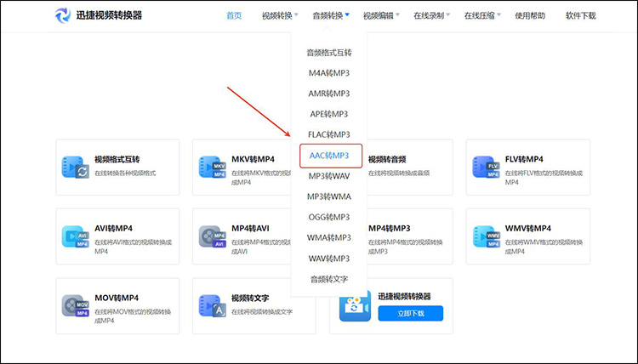Click the AVI转MP4 card icon
The width and height of the screenshot is (638, 364).
click(x=75, y=236)
